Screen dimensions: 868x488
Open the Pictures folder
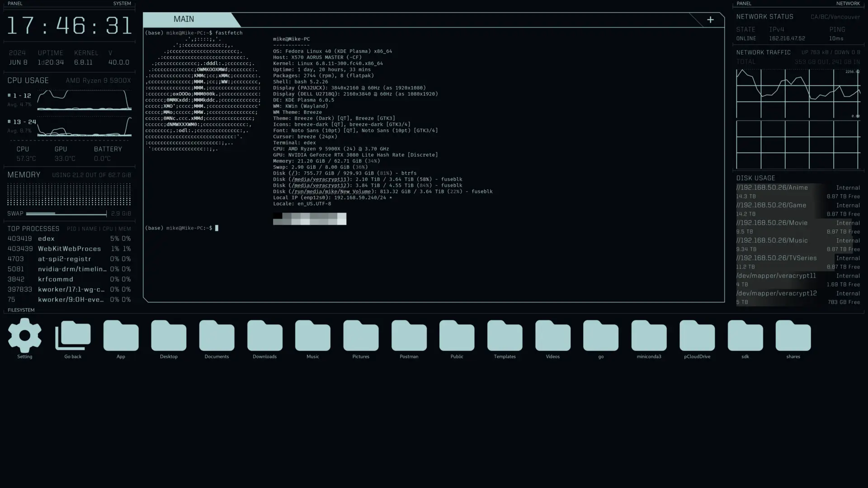click(x=361, y=336)
